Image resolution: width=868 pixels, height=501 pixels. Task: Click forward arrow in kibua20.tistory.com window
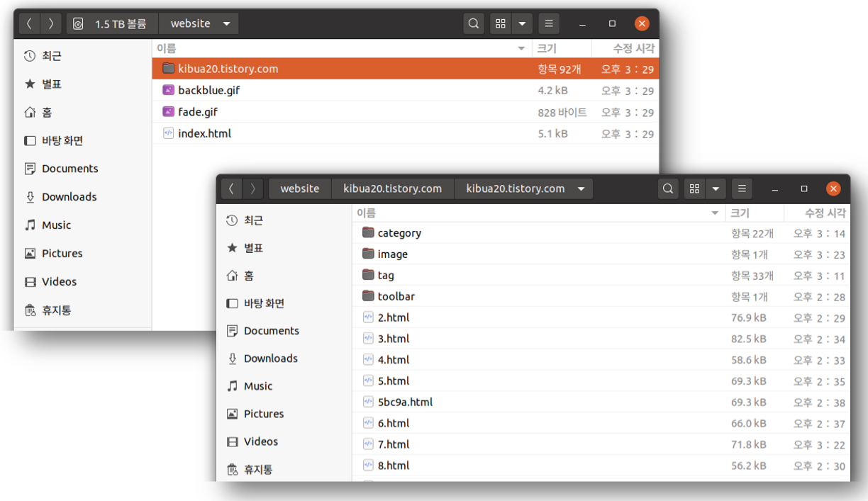coord(253,188)
